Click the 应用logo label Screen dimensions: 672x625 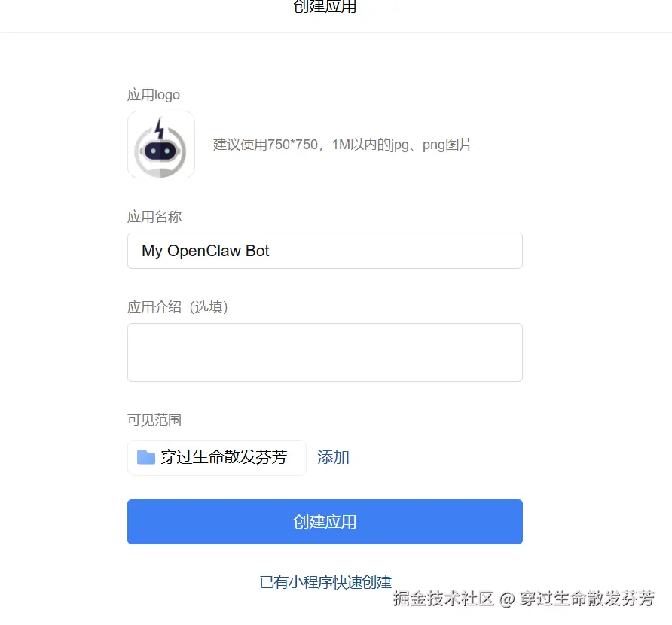(x=154, y=95)
